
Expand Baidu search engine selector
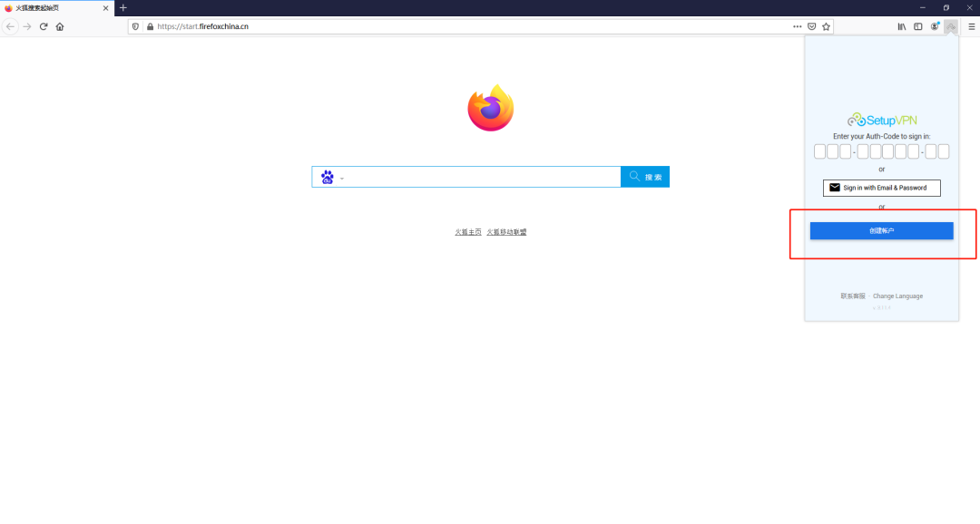click(x=330, y=178)
